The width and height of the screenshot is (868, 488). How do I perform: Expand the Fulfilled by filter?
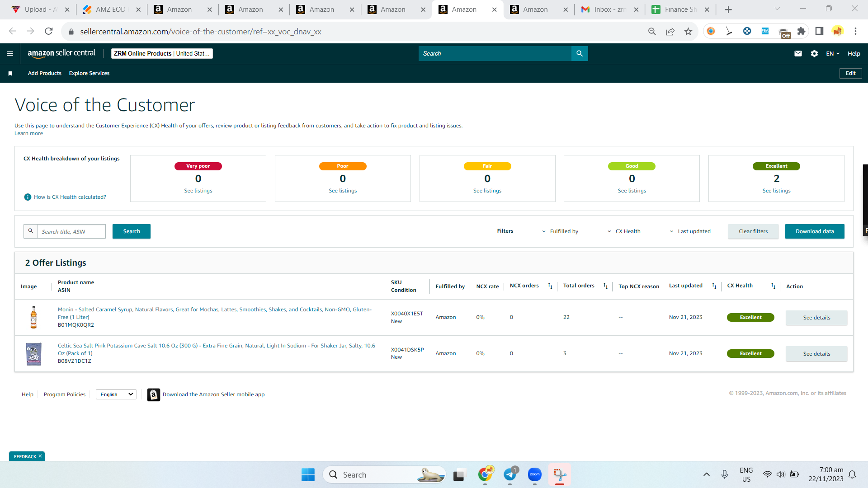(x=560, y=231)
